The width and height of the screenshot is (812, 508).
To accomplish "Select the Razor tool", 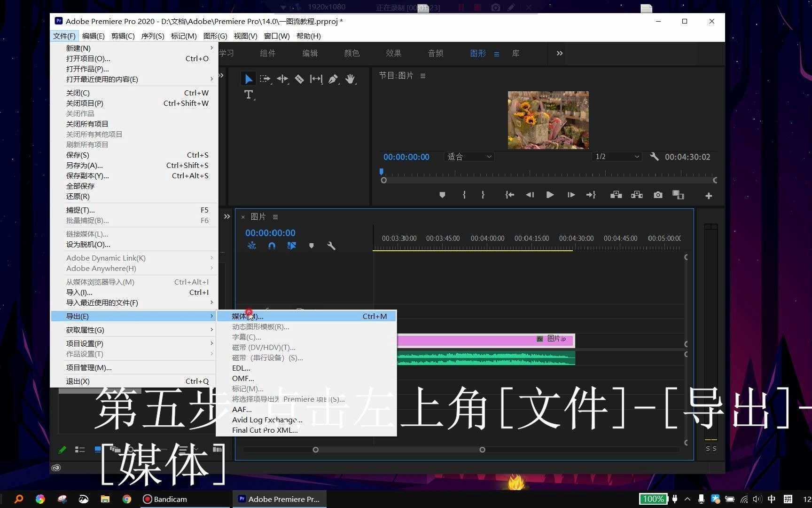I will (x=299, y=79).
